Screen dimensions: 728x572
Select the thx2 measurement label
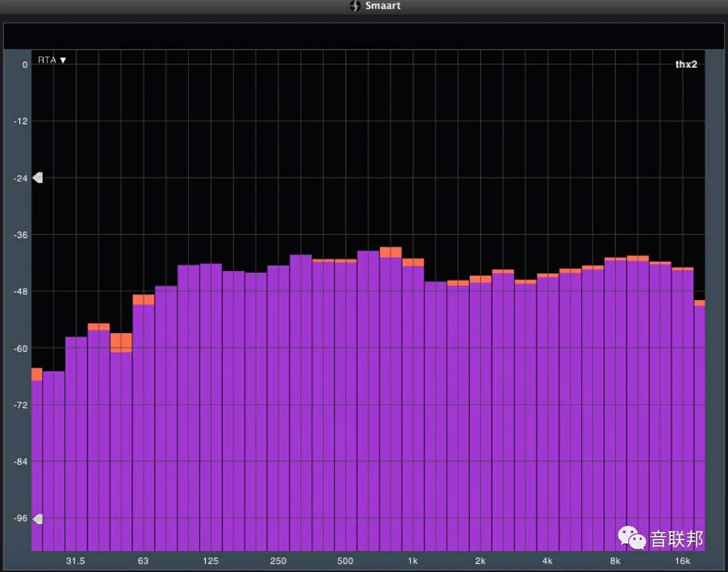coord(686,64)
